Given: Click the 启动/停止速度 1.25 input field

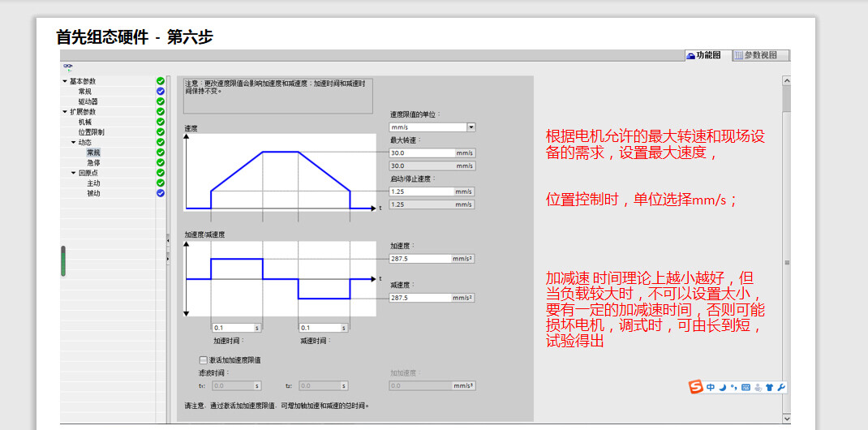Looking at the screenshot, I should (432, 191).
